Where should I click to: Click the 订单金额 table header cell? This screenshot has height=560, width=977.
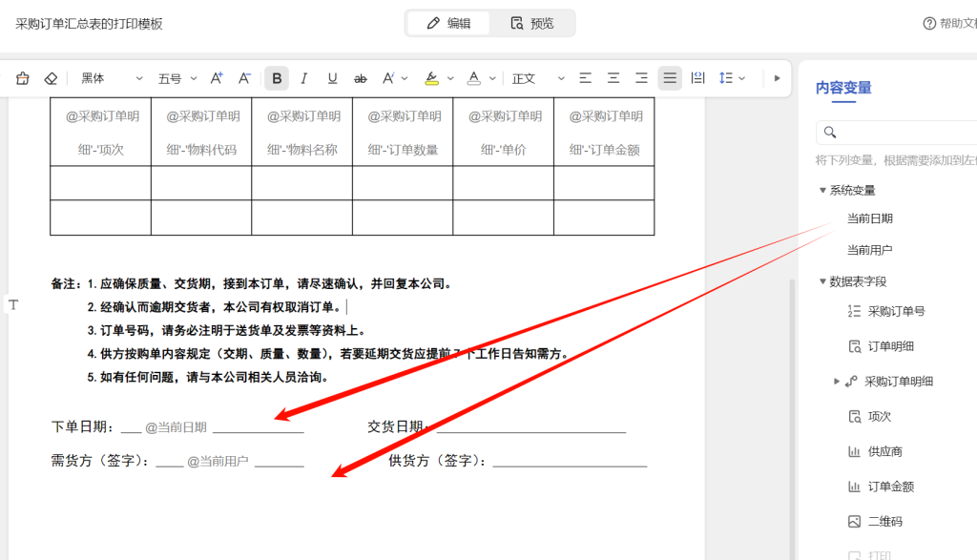point(604,132)
